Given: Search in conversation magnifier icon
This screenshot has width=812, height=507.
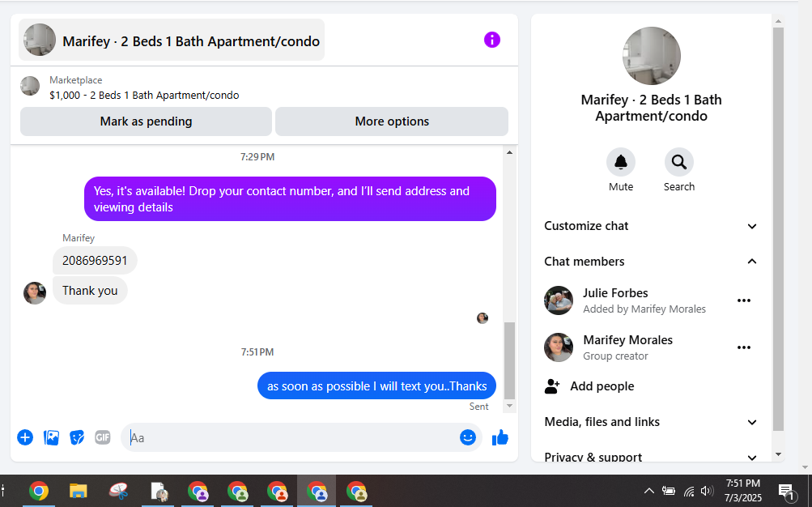Looking at the screenshot, I should 679,162.
